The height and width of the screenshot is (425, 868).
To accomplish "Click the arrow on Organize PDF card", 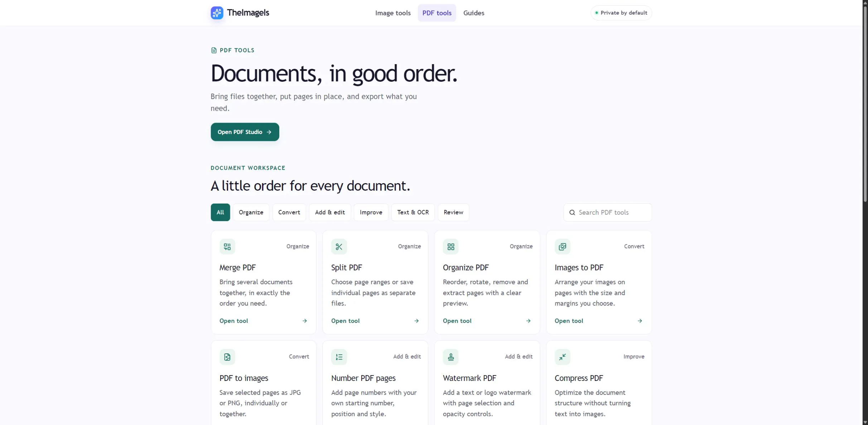I will point(528,321).
